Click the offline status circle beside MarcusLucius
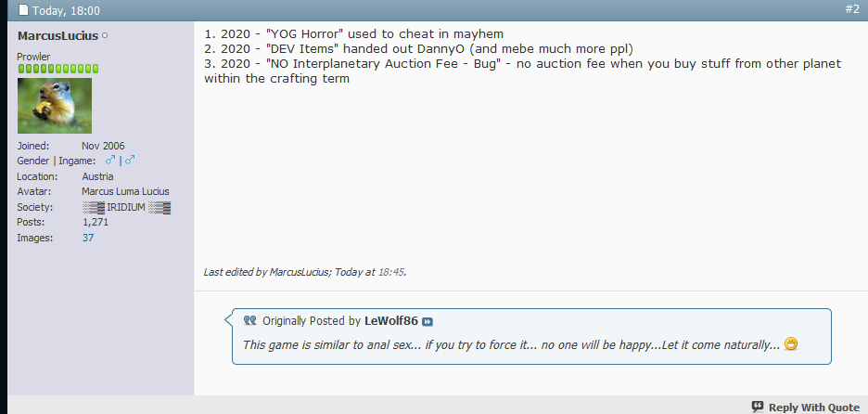Viewport: 868px width, 414px height. click(105, 35)
